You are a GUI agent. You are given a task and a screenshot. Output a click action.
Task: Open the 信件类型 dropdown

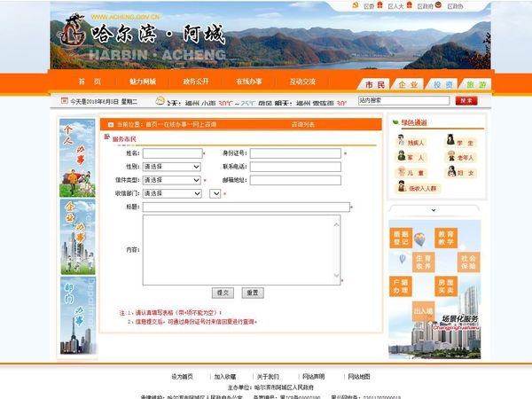click(x=172, y=180)
